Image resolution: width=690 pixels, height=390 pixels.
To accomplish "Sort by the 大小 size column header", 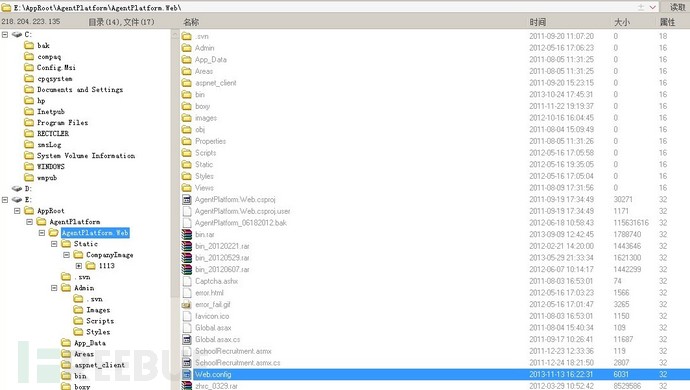I will pos(622,22).
